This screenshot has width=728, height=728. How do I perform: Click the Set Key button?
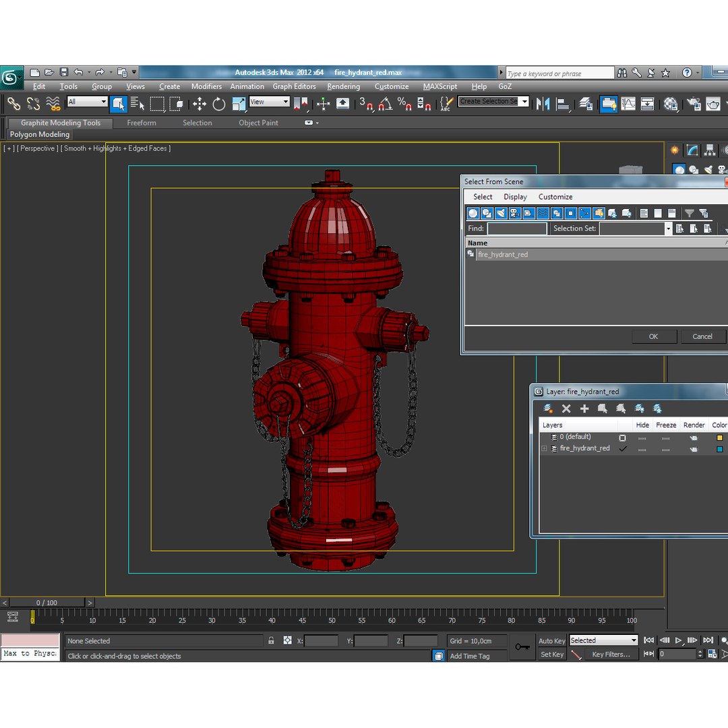(551, 654)
